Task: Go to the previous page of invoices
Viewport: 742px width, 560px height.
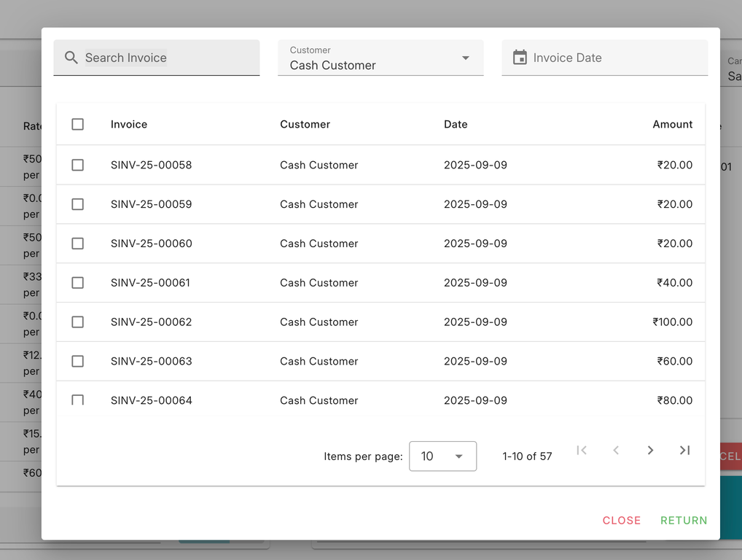Action: tap(616, 450)
